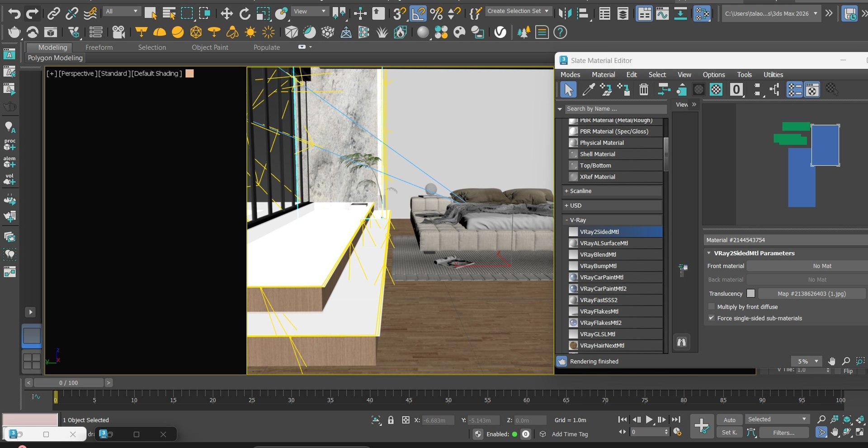Open the Slate Modes menu
Screen dimensions: 868x448
click(x=570, y=75)
